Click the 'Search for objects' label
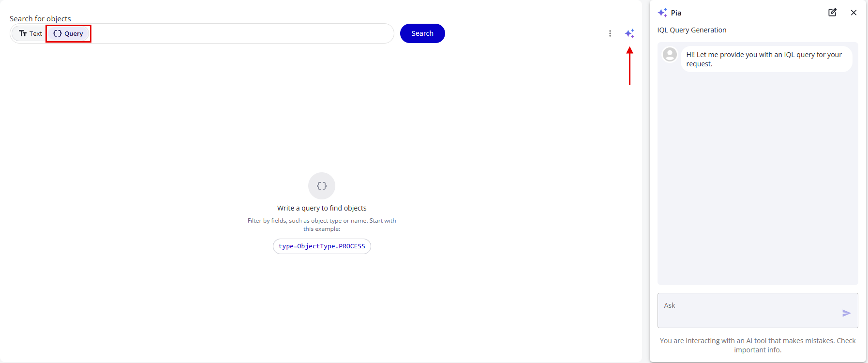868x363 pixels. (40, 18)
